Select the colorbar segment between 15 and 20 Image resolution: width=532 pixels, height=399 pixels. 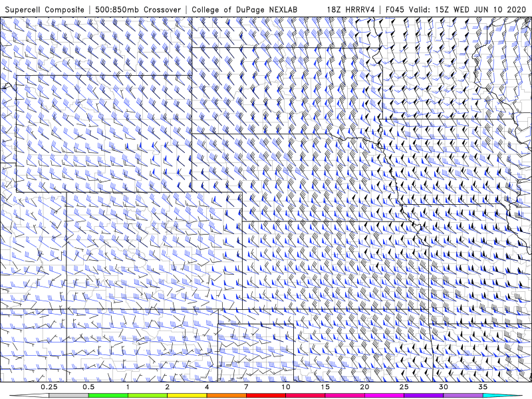344,396
